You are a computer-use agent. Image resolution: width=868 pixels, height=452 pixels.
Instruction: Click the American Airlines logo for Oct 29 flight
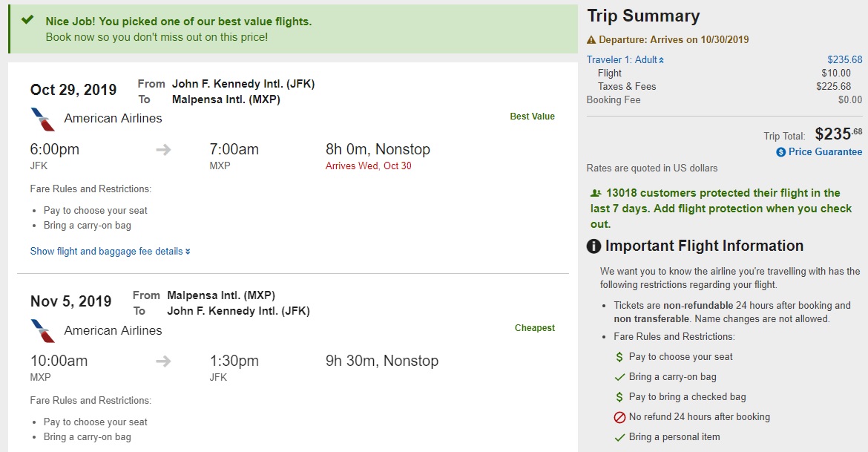pos(43,119)
